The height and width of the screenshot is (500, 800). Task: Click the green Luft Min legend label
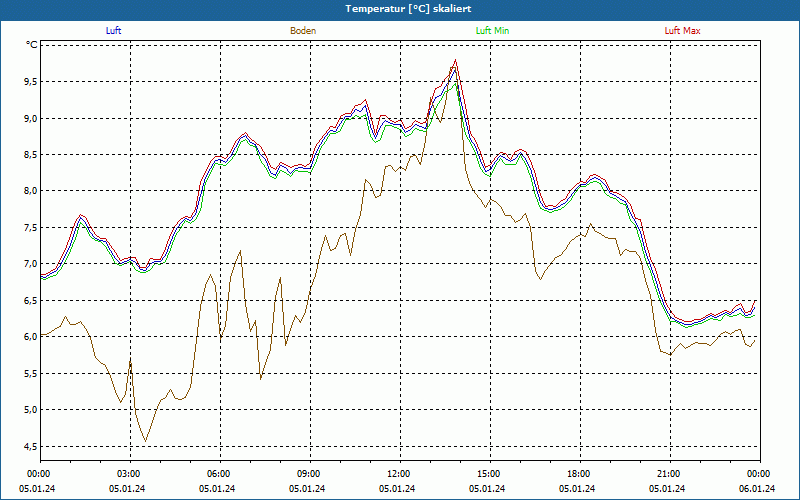click(492, 31)
